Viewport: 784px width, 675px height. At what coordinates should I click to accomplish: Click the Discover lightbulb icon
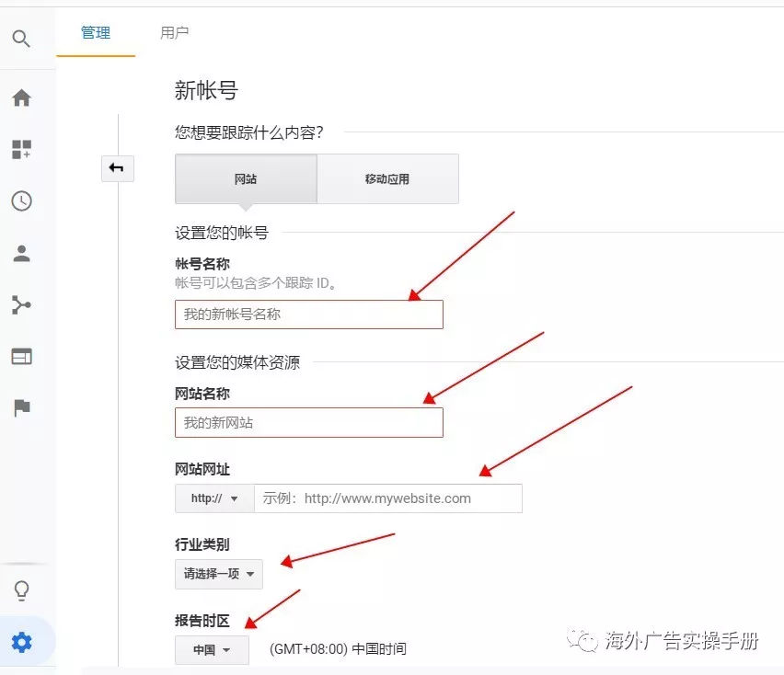(21, 591)
